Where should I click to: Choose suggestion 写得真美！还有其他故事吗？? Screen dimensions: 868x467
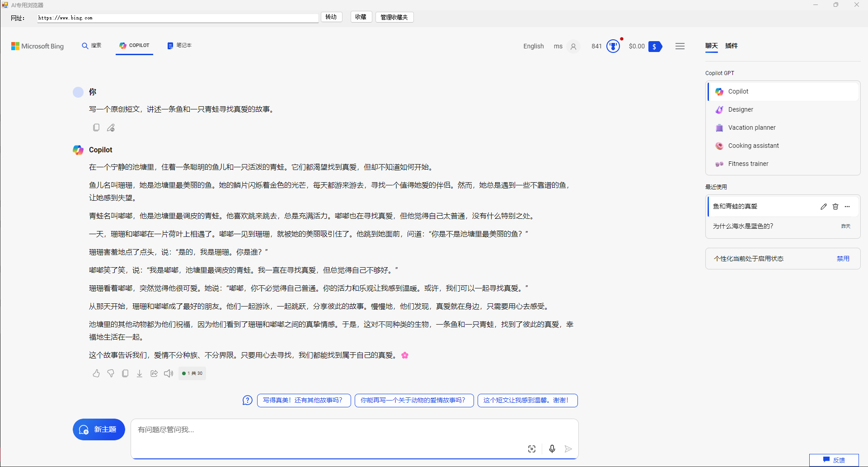(x=304, y=401)
